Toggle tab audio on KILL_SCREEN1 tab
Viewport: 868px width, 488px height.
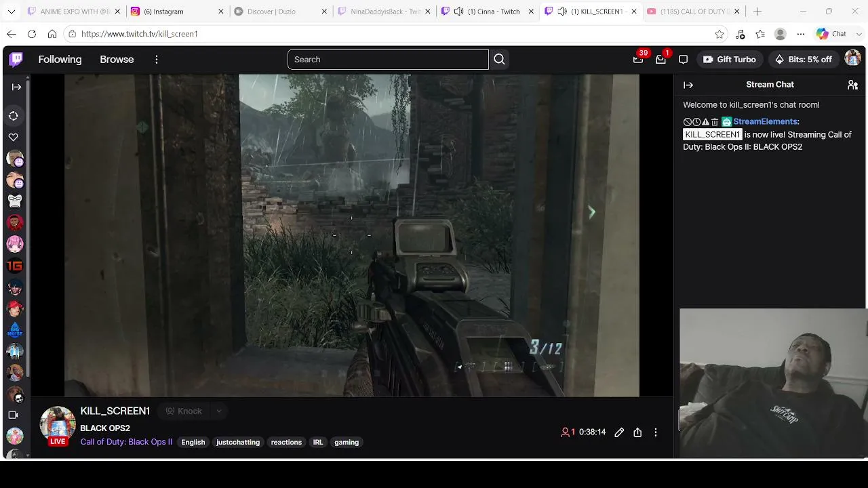561,12
